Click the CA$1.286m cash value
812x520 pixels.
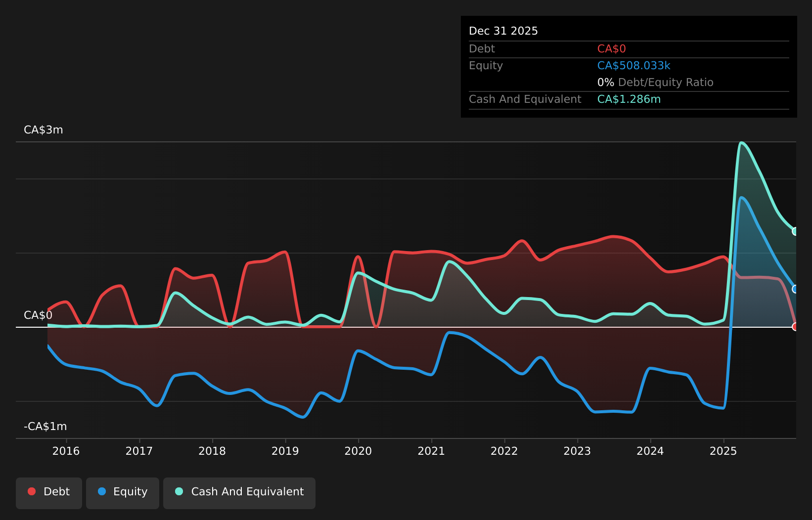point(629,99)
